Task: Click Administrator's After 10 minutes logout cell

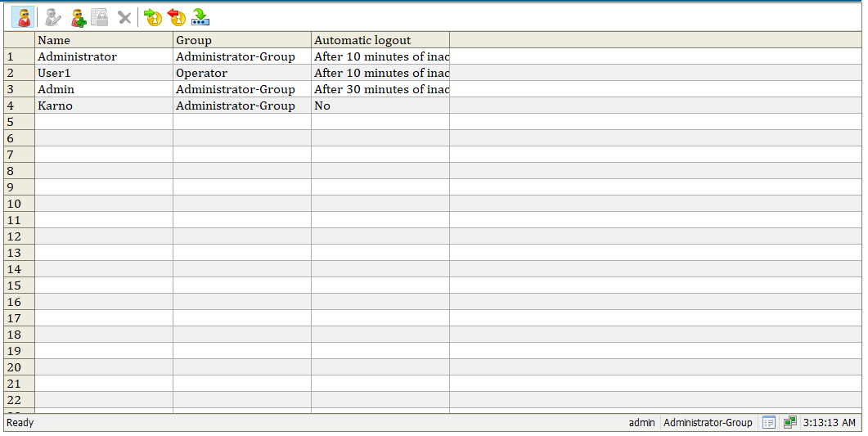Action: (x=380, y=56)
